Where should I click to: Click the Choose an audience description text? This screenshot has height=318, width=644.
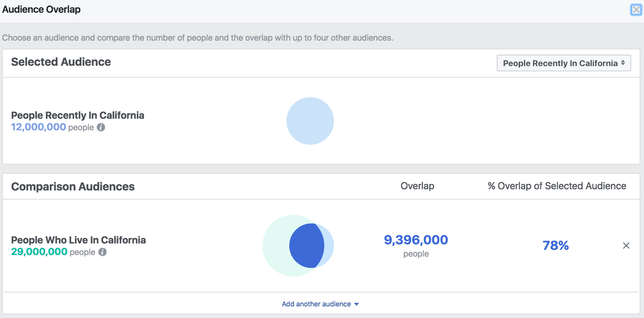[x=198, y=38]
